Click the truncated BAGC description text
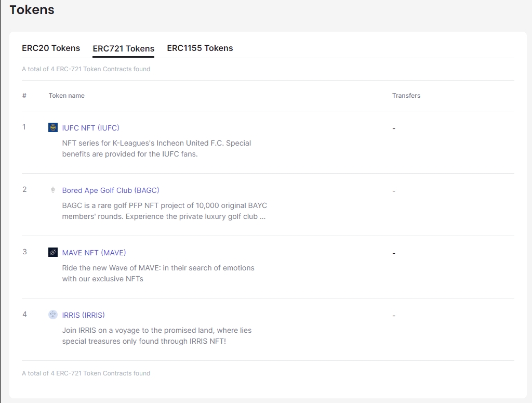This screenshot has height=403, width=532. 164,211
